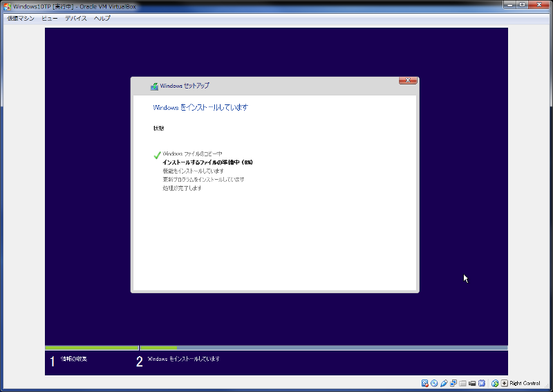Click the 'Right Control' host key text
Screen dimensions: 553x392
pos(525,383)
